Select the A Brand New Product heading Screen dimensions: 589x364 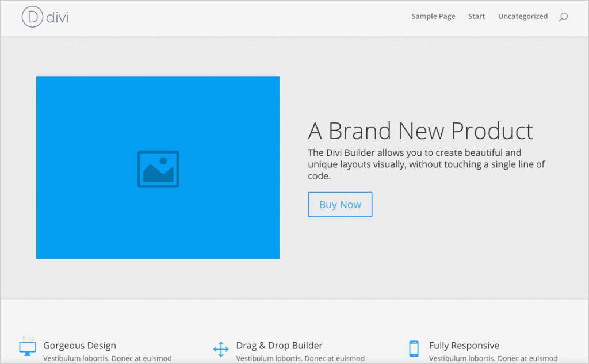coord(420,131)
